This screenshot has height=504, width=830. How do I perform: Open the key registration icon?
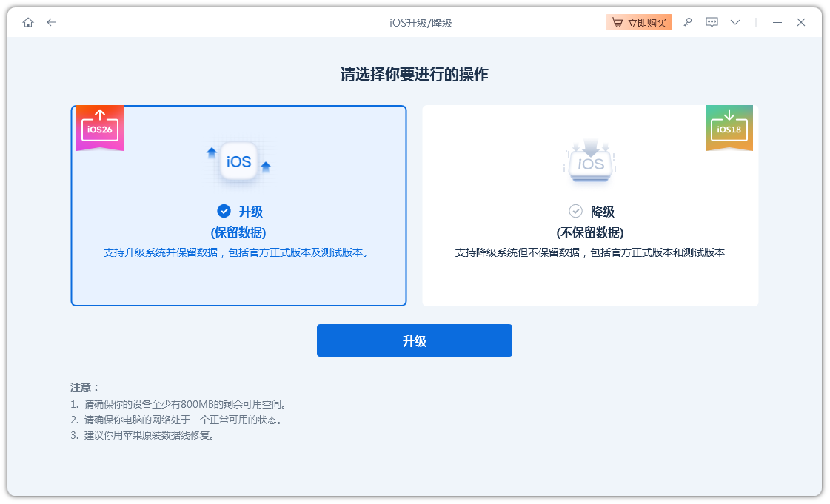[688, 22]
